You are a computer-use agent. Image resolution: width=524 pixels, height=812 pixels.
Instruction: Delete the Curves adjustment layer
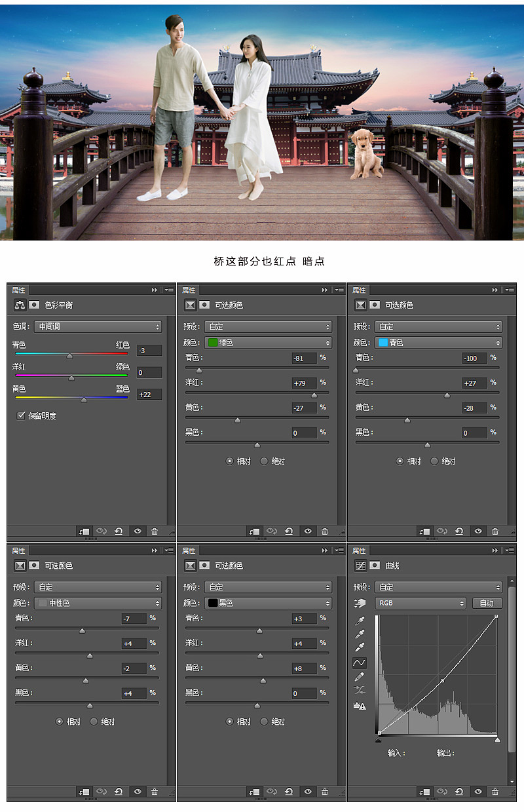495,792
